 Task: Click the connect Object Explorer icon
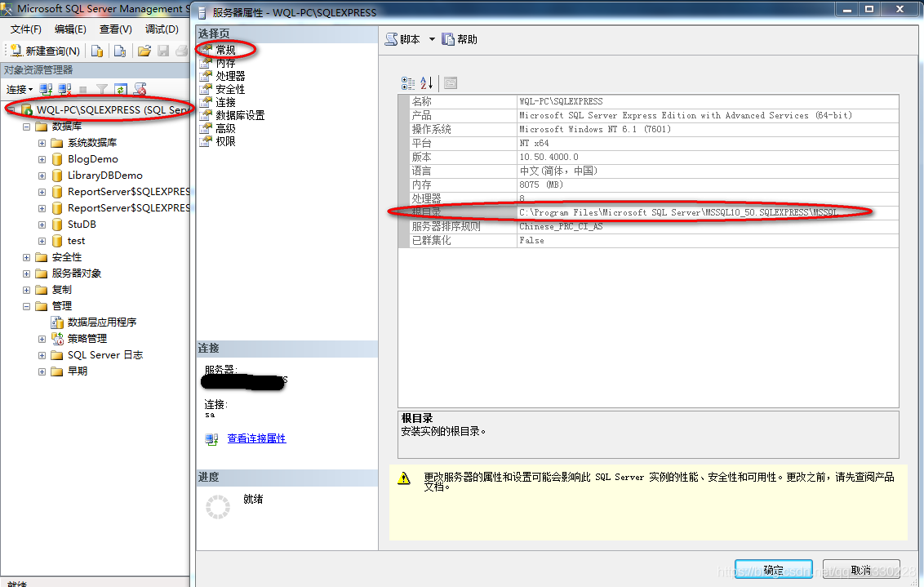(x=46, y=90)
